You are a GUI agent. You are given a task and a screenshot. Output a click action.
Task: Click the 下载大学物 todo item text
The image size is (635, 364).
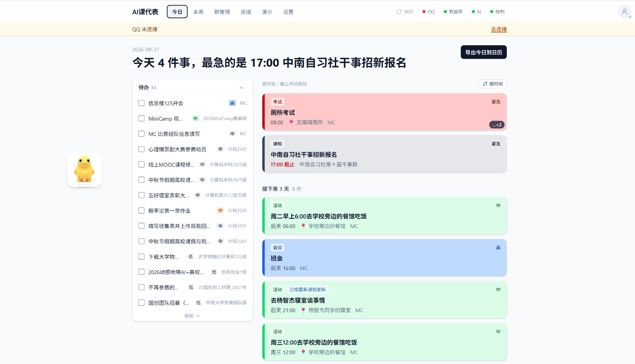[x=164, y=257]
